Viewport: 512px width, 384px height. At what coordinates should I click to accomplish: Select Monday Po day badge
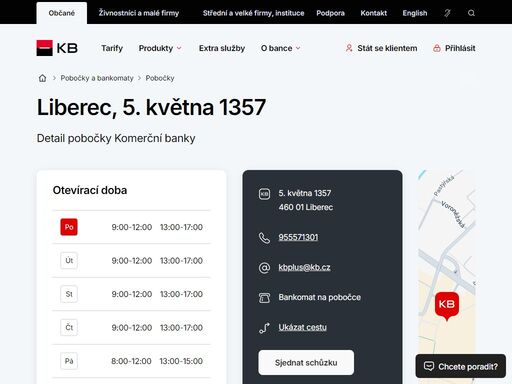point(69,227)
